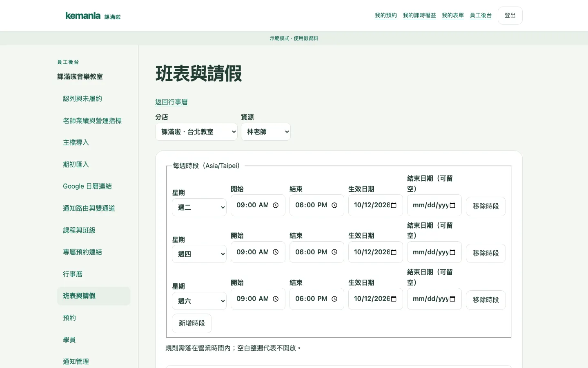Open time picker clock for 週四 end time
588x368 pixels.
pos(334,252)
